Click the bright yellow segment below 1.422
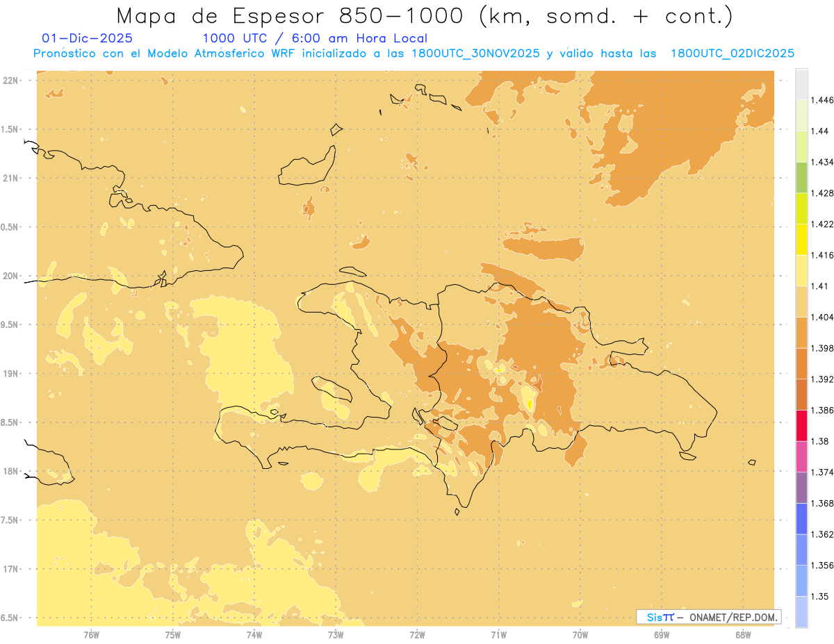 [801, 239]
